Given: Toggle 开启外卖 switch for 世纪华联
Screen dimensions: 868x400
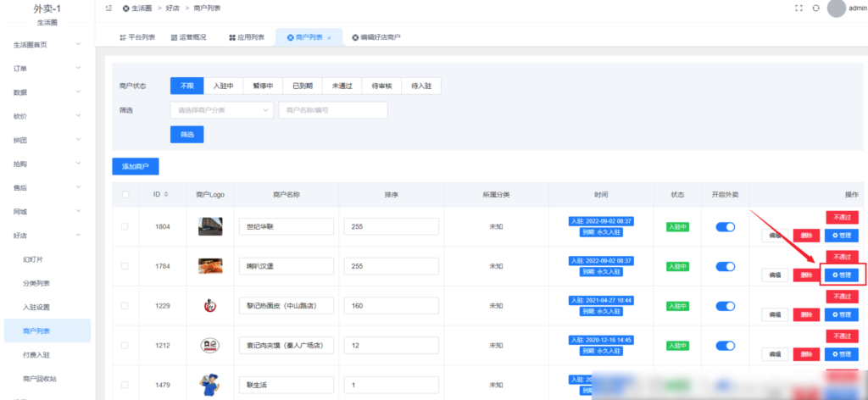Looking at the screenshot, I should click(726, 227).
